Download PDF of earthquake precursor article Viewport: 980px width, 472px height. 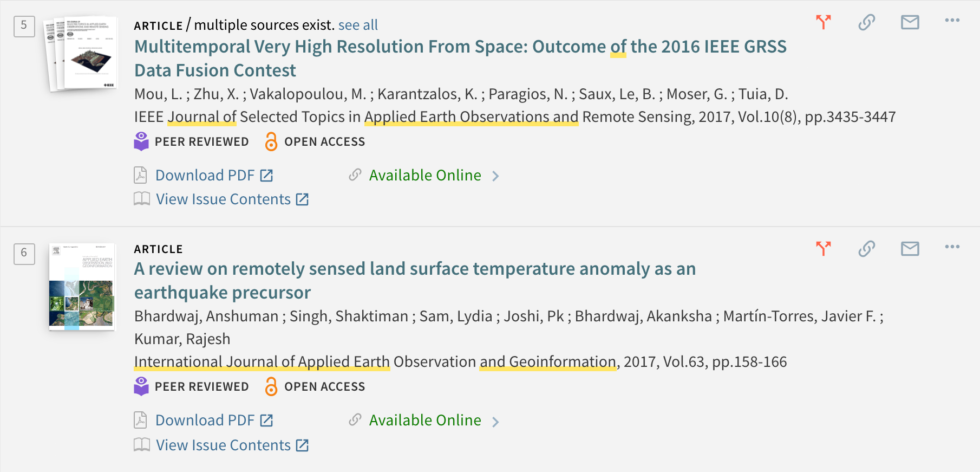click(204, 421)
